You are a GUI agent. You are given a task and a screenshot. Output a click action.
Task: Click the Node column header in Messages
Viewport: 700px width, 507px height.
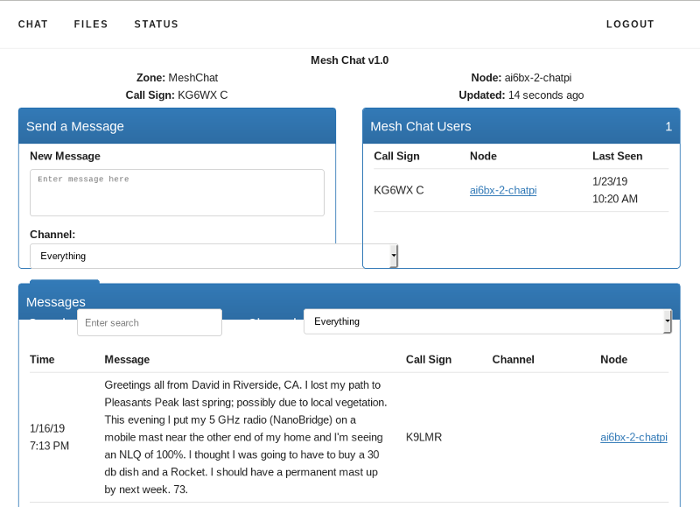pos(613,360)
